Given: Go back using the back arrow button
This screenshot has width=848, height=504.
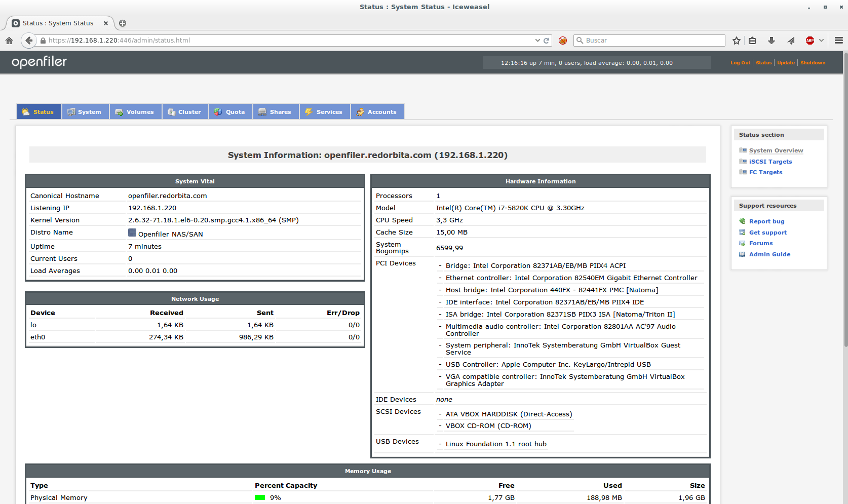Looking at the screenshot, I should pyautogui.click(x=29, y=41).
